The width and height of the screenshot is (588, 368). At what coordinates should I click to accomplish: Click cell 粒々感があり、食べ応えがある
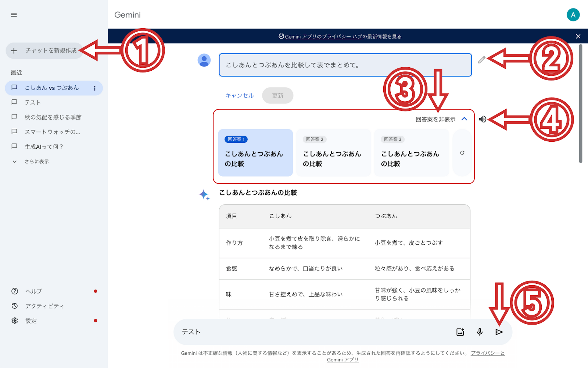tap(415, 269)
